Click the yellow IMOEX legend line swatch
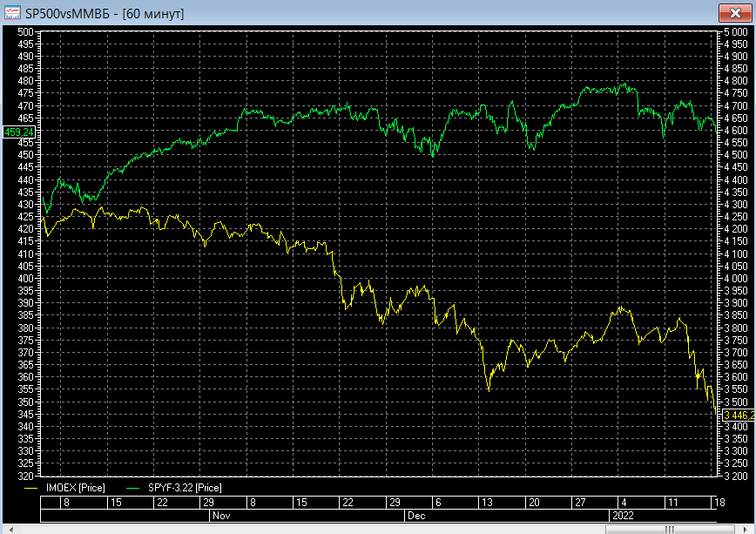This screenshot has width=756, height=534. click(x=30, y=488)
